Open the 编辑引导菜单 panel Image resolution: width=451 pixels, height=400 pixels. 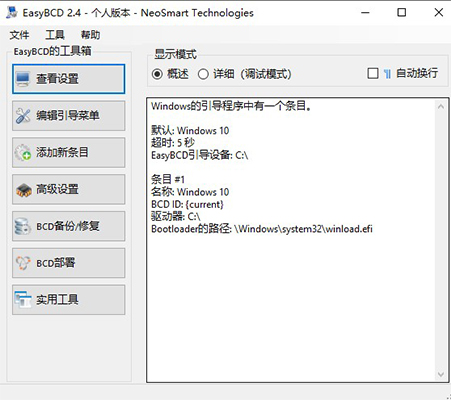pyautogui.click(x=69, y=116)
